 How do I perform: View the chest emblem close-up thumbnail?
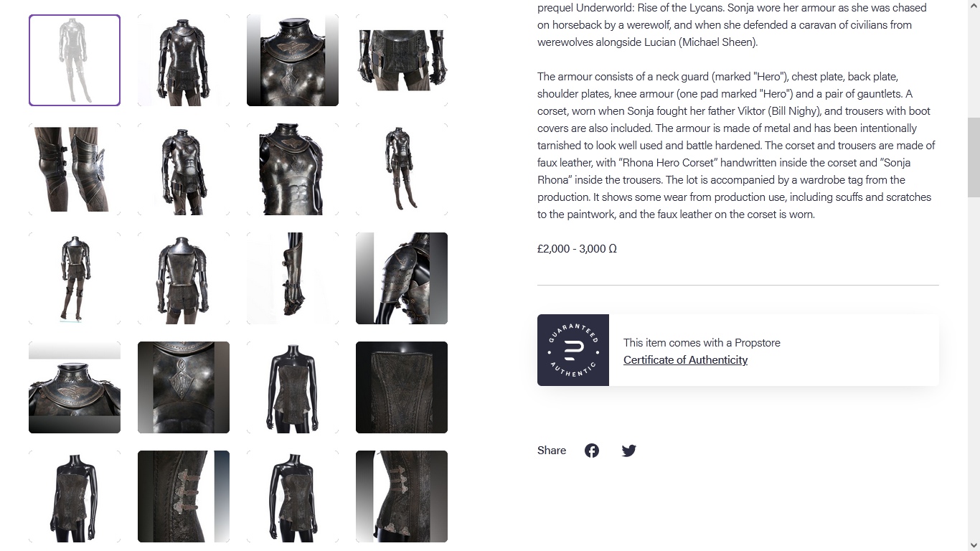[x=184, y=387]
